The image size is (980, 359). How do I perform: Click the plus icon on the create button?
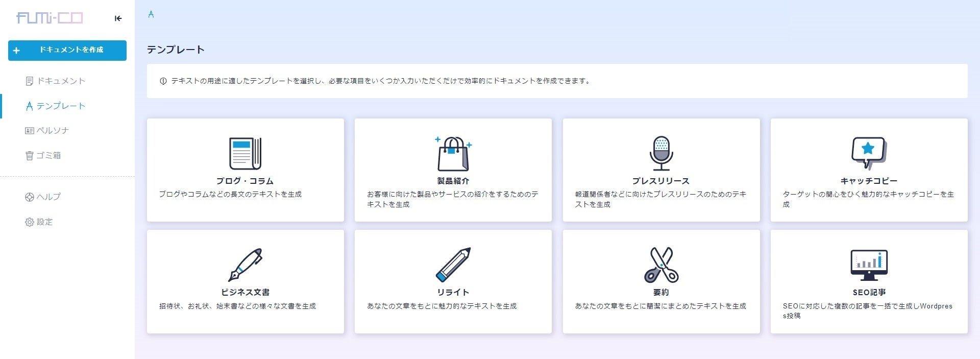pos(16,51)
